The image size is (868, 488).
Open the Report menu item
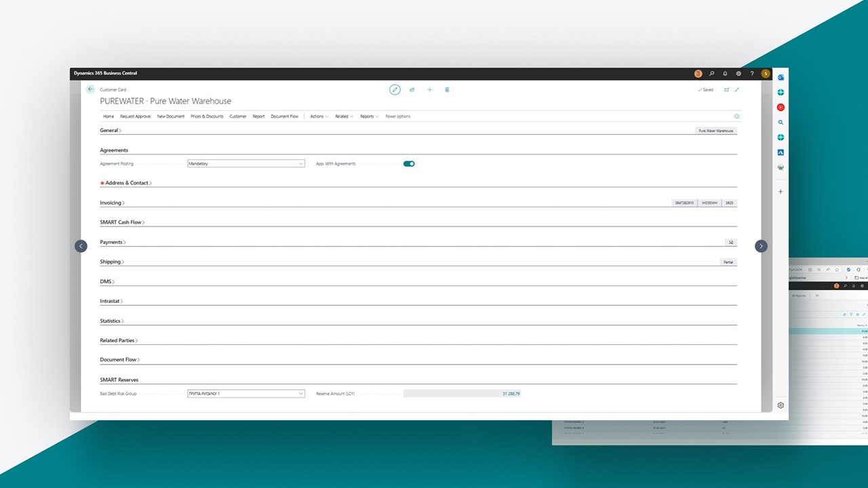(x=258, y=117)
